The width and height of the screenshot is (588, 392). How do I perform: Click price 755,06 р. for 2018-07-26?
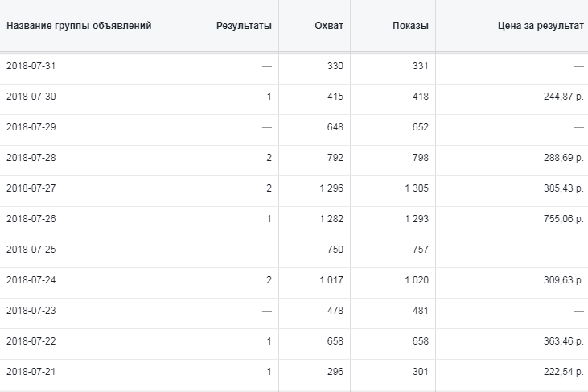coord(564,219)
